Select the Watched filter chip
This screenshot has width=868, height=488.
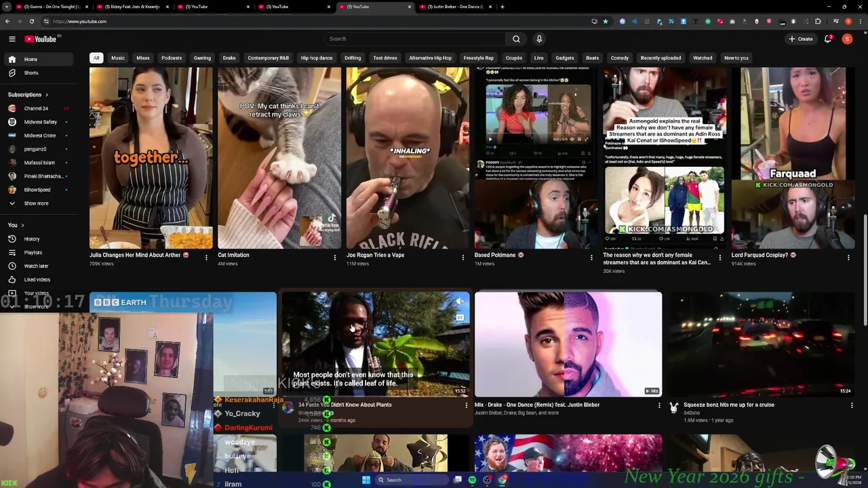click(703, 58)
